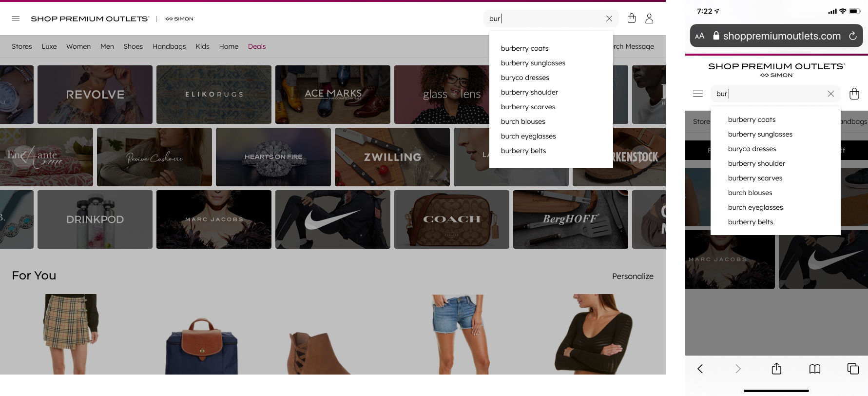Open the mobile hamburger menu icon

point(698,94)
